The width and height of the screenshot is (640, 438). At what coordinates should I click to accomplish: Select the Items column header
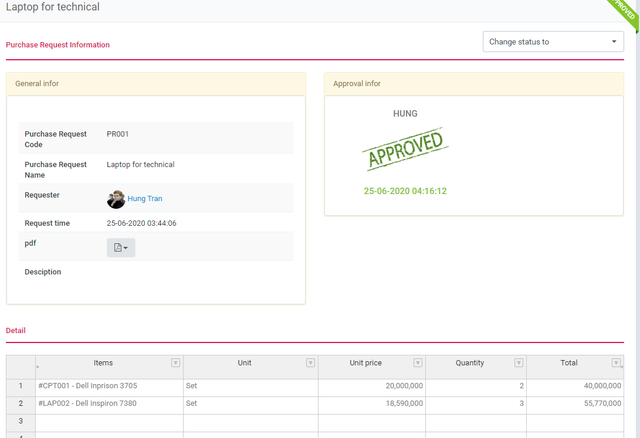pyautogui.click(x=109, y=367)
